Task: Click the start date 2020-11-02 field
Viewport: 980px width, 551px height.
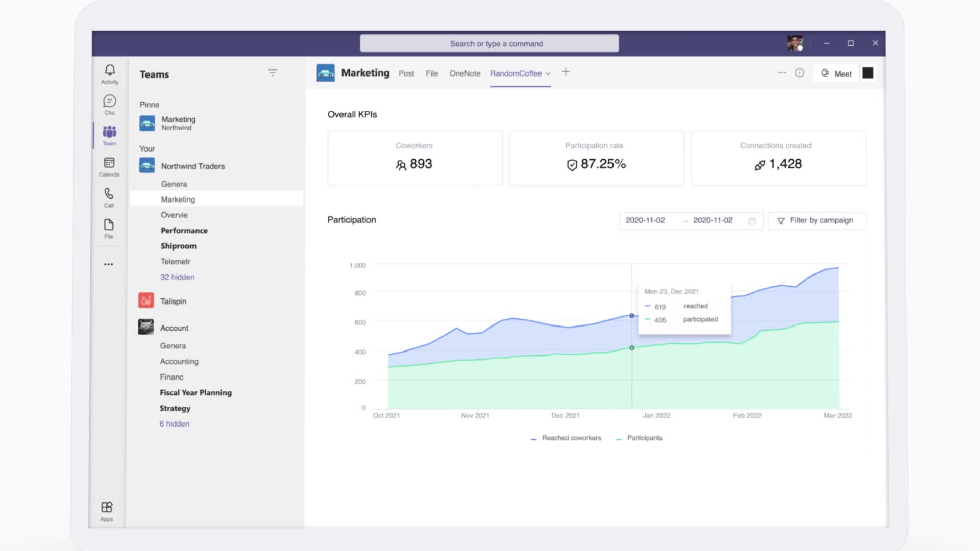Action: [645, 220]
